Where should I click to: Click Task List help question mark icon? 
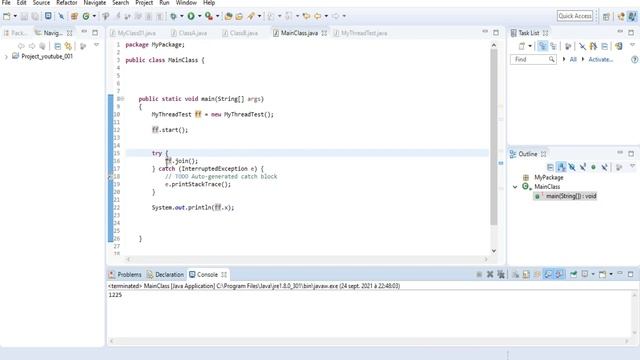634,60
